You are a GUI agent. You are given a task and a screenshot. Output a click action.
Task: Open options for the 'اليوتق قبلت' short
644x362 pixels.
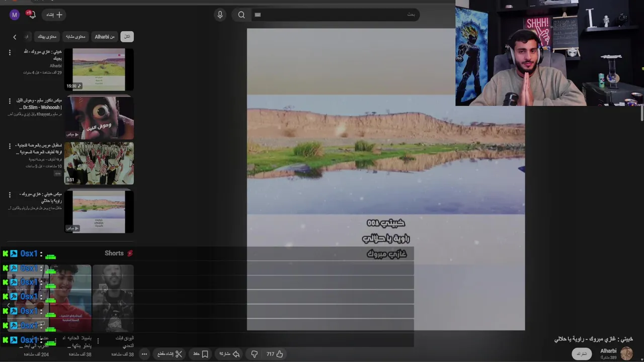click(x=98, y=341)
